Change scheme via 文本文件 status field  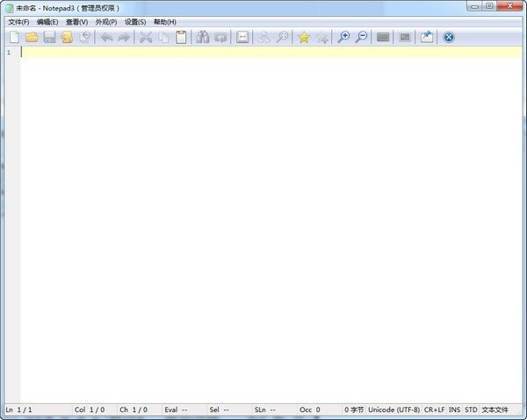pos(495,409)
